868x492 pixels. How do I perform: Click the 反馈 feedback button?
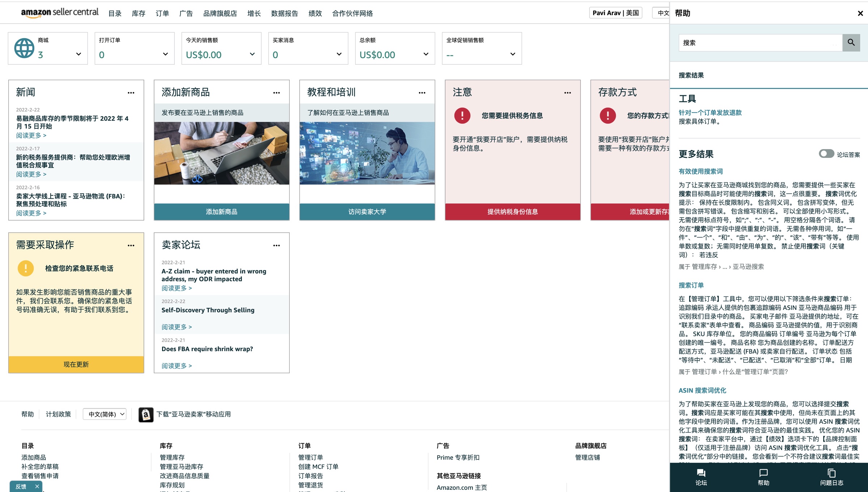point(21,487)
